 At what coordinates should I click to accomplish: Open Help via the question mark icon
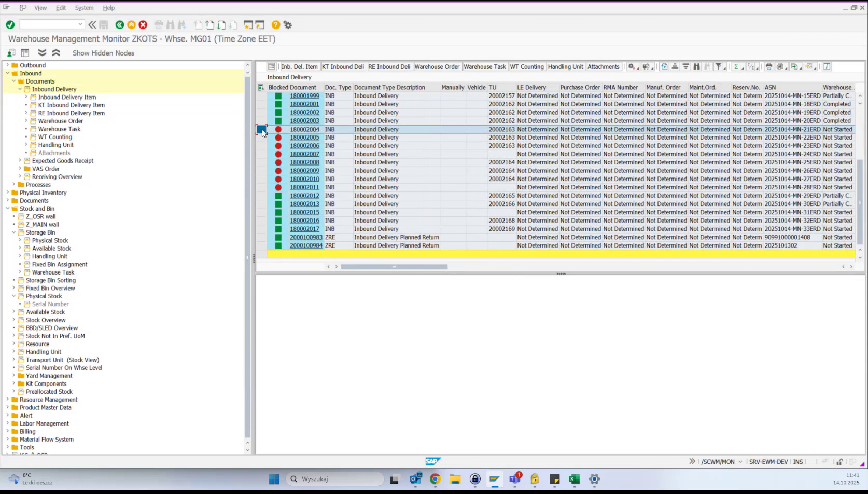coord(275,24)
